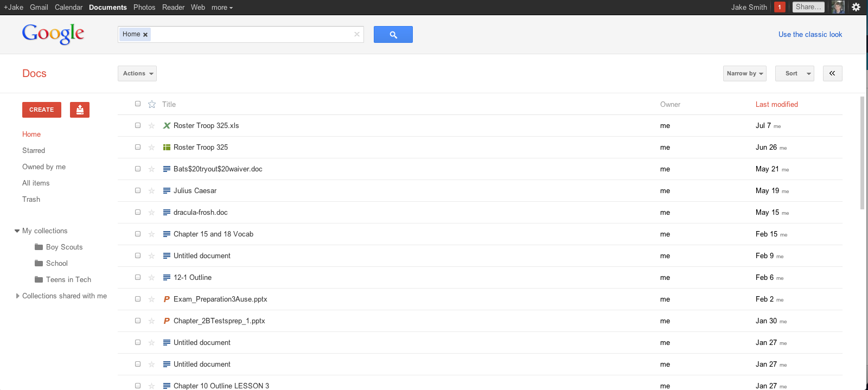Image resolution: width=868 pixels, height=390 pixels.
Task: Click the upload icon next to Create
Action: (x=80, y=110)
